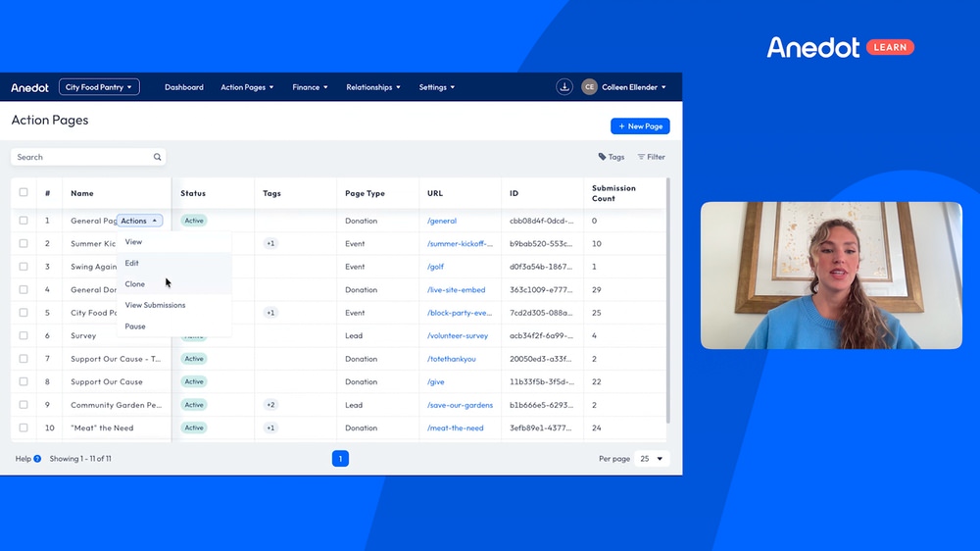
Task: Expand the Action Pages nav menu
Action: click(x=247, y=87)
